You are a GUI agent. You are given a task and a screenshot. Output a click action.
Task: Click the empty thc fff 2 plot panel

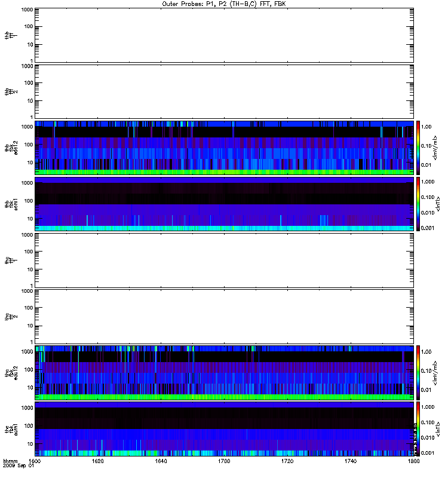click(224, 316)
